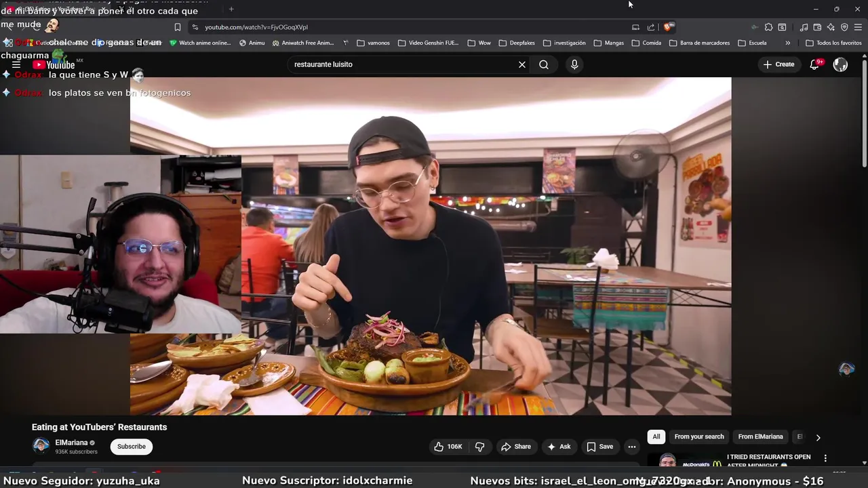Open the vamonos bookmark folder
This screenshot has height=488, width=868.
tap(374, 43)
